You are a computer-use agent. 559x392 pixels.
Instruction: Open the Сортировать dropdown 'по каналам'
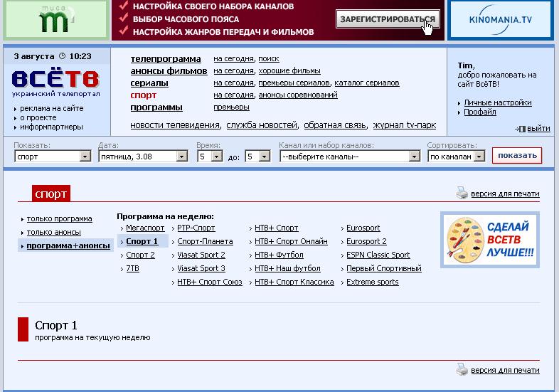coord(456,157)
